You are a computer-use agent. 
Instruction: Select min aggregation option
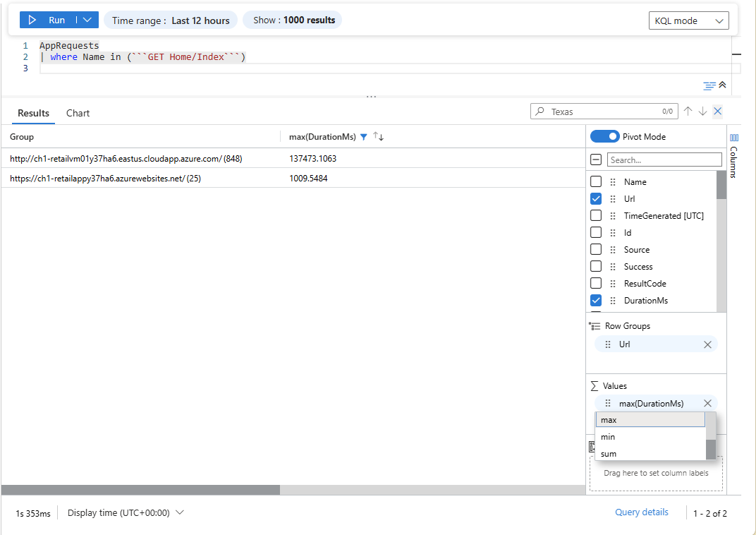click(650, 437)
